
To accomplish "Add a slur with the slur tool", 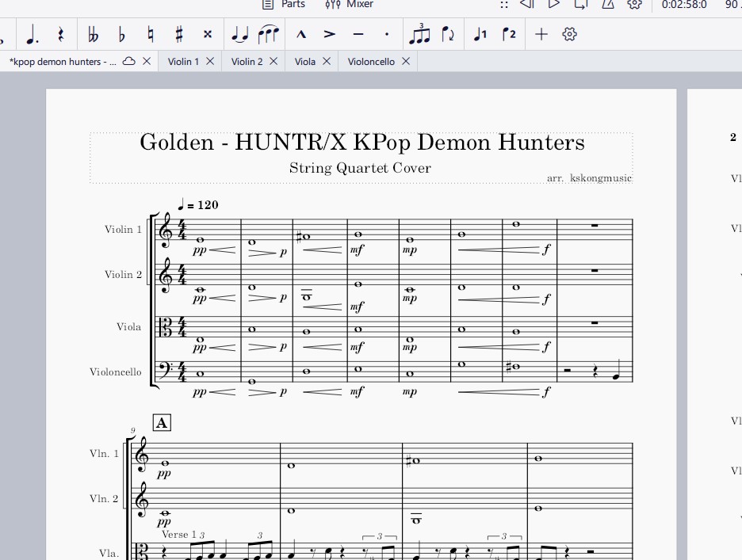I will [268, 35].
